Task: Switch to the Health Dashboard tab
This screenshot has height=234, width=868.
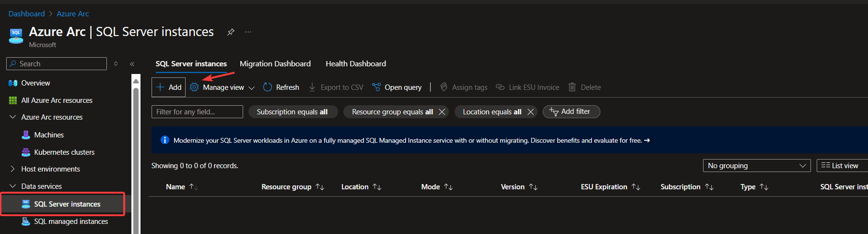Action: (355, 64)
